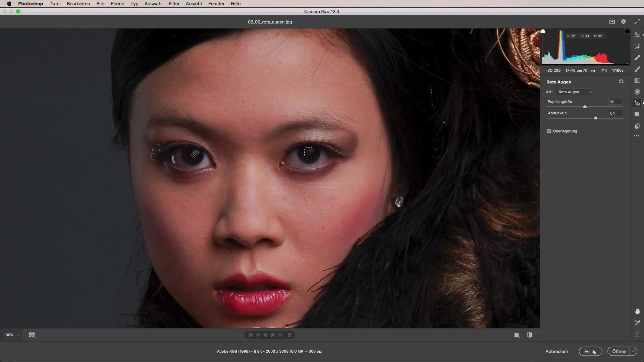Viewport: 644px width, 362px height.
Task: Toggle the highlight clipping warning triangle
Action: [x=627, y=31]
